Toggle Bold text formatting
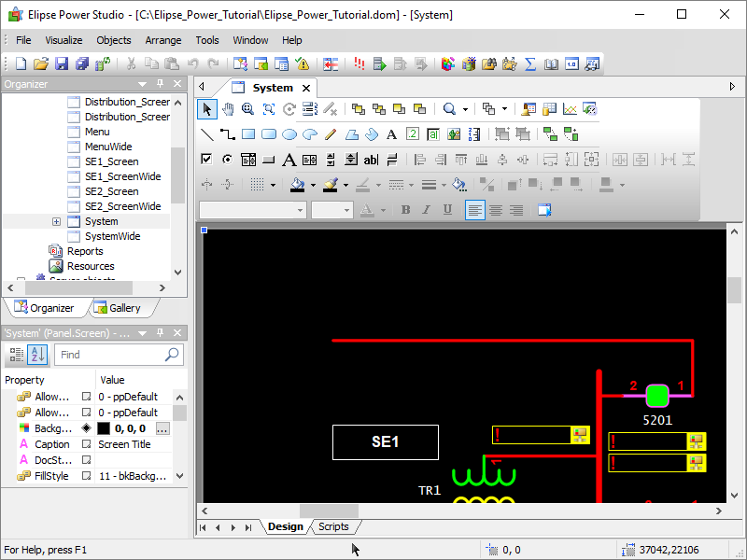Viewport: 747px width, 560px height. [406, 210]
